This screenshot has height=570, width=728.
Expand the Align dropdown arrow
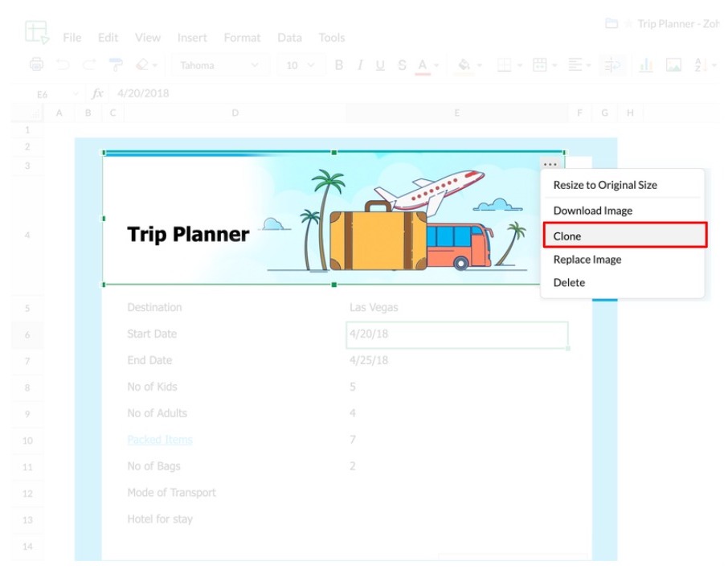[589, 65]
